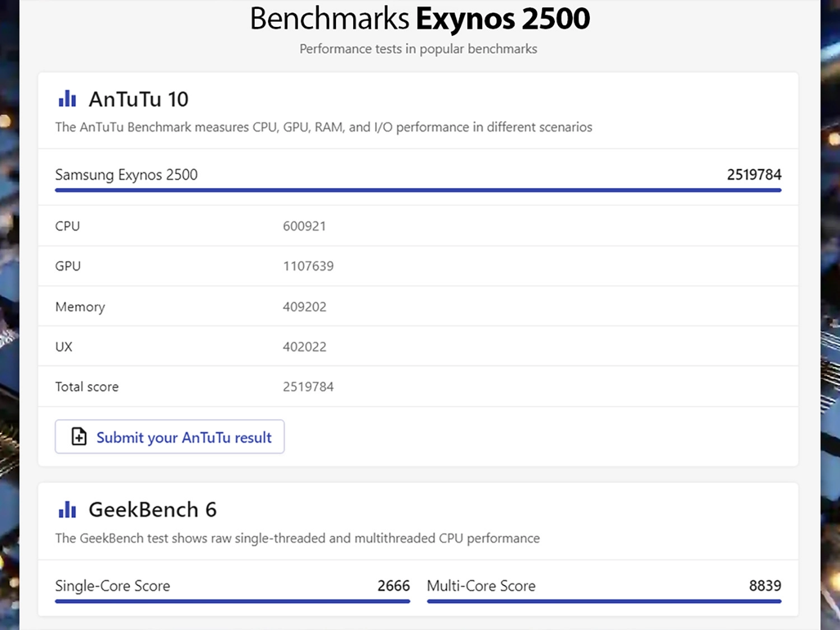Select multi-core value 8839
The image size is (840, 630).
(765, 586)
